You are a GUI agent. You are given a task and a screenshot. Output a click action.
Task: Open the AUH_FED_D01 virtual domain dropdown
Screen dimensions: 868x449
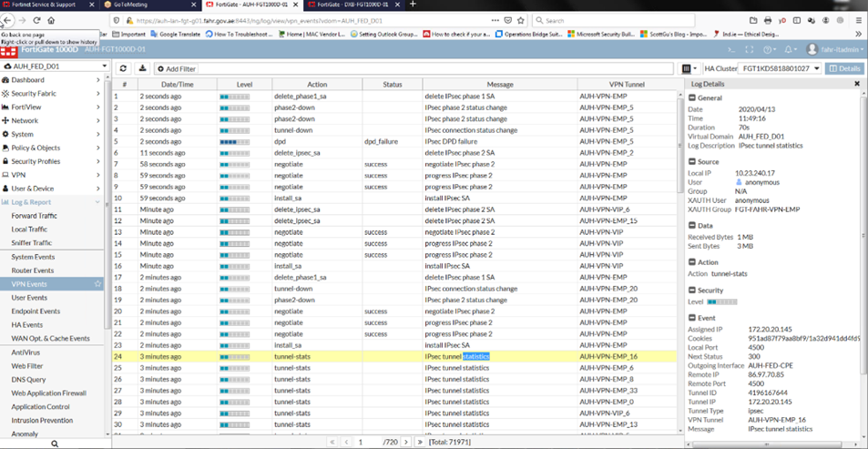coord(55,66)
